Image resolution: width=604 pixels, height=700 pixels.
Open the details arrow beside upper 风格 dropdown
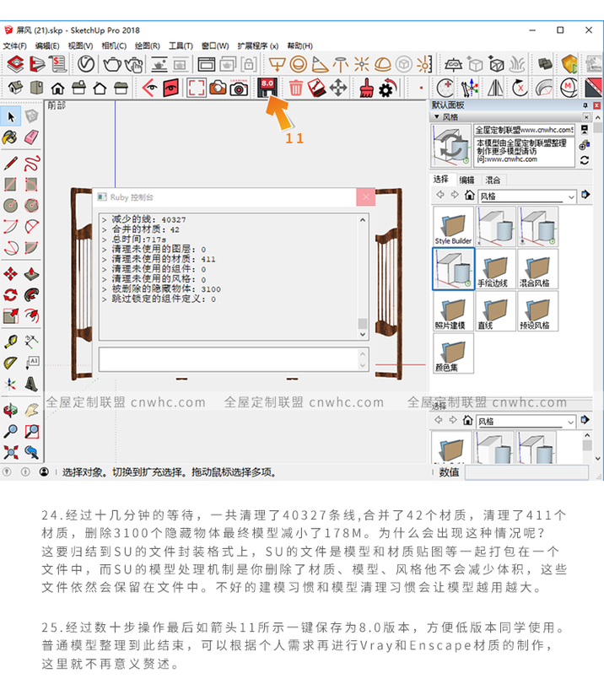(585, 195)
